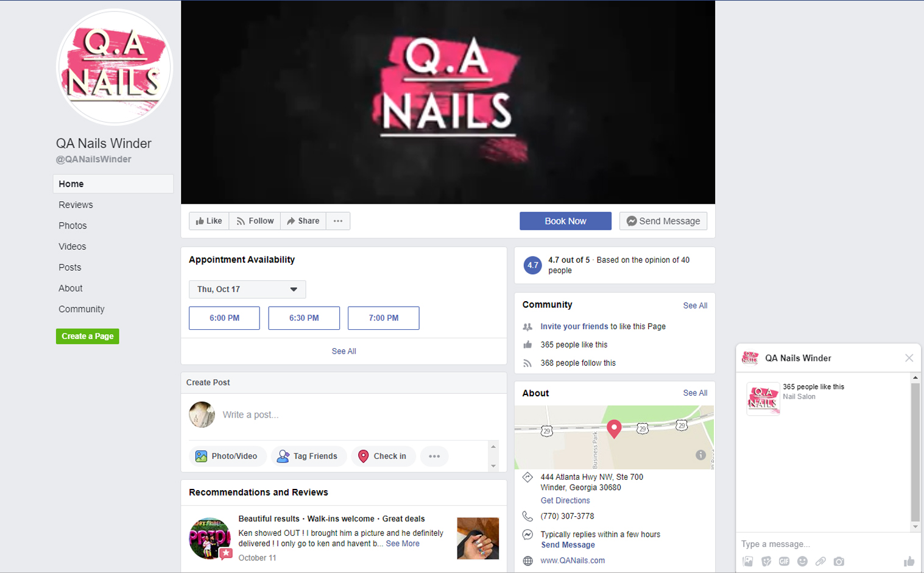Screen dimensions: 924x573
Task: Click See More on the review
Action: (403, 544)
